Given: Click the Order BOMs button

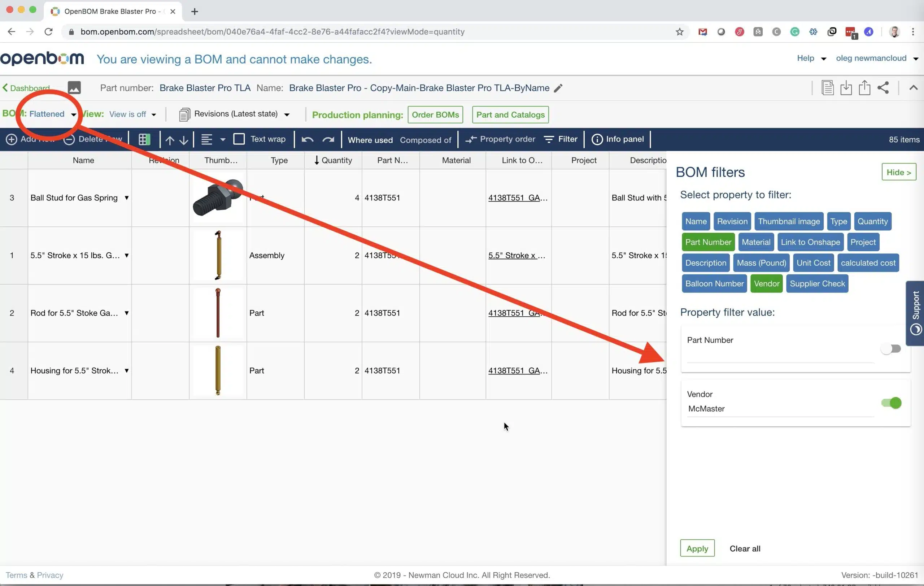Looking at the screenshot, I should tap(435, 115).
